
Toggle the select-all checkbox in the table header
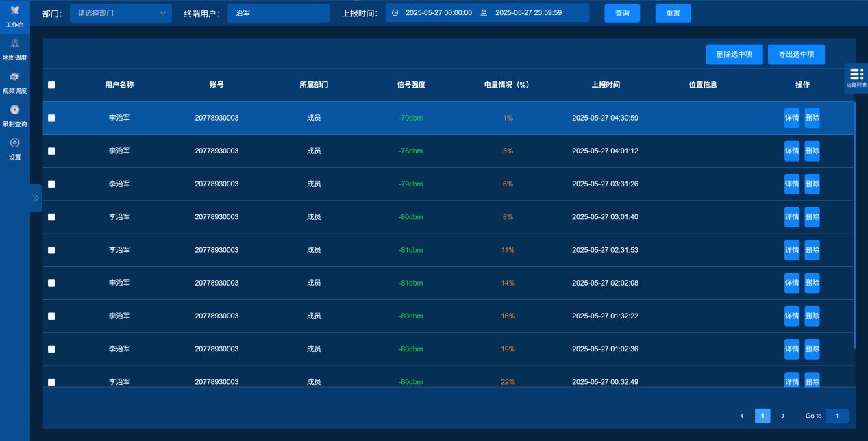point(51,86)
